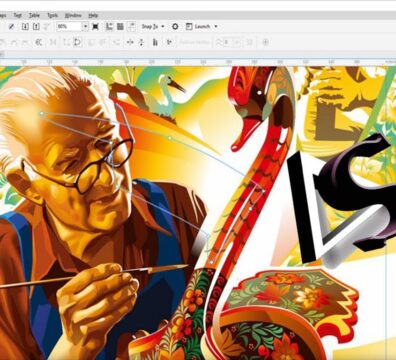Viewport: 396px width, 360px height.
Task: Click the align nodes icon
Action: 155,42
